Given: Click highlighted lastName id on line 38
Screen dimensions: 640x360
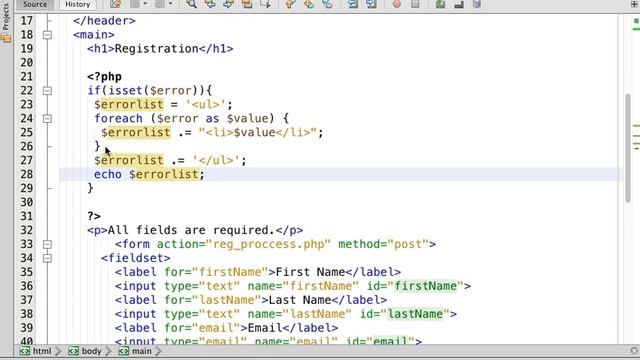Looking at the screenshot, I should coord(415,314).
